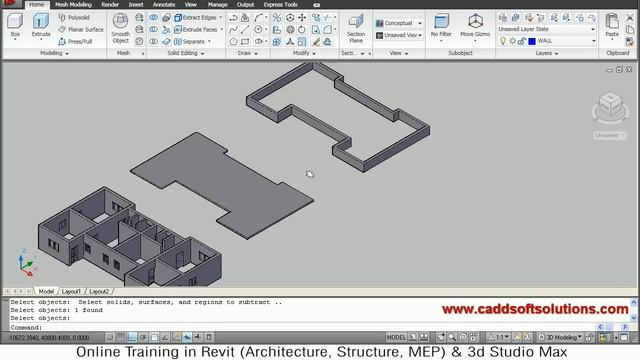
Task: Switch to the Layout1 tab
Action: point(71,291)
